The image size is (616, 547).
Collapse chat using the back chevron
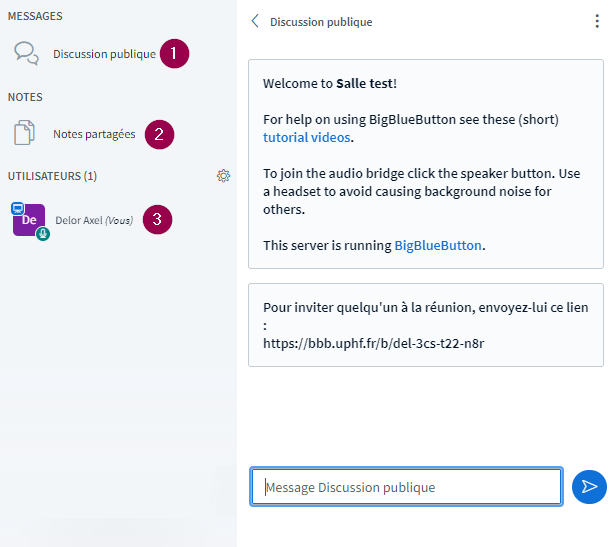pyautogui.click(x=255, y=21)
